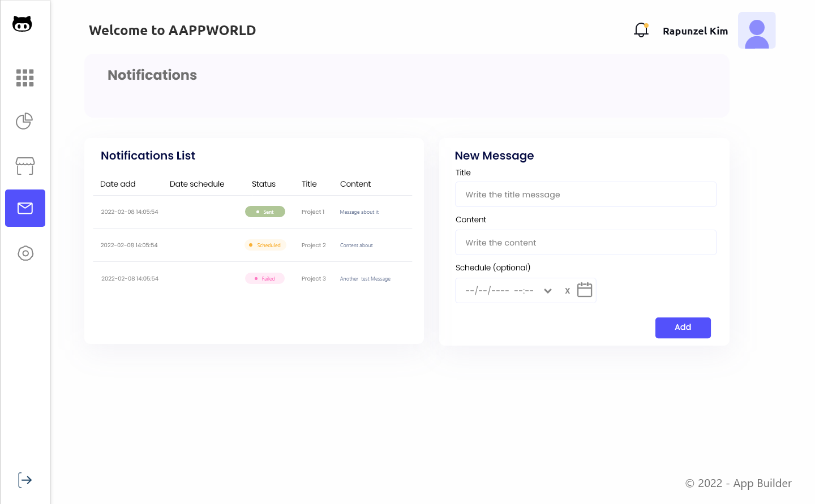Viewport: 815px width, 504px height.
Task: Click the Scheduled status badge
Action: [265, 245]
